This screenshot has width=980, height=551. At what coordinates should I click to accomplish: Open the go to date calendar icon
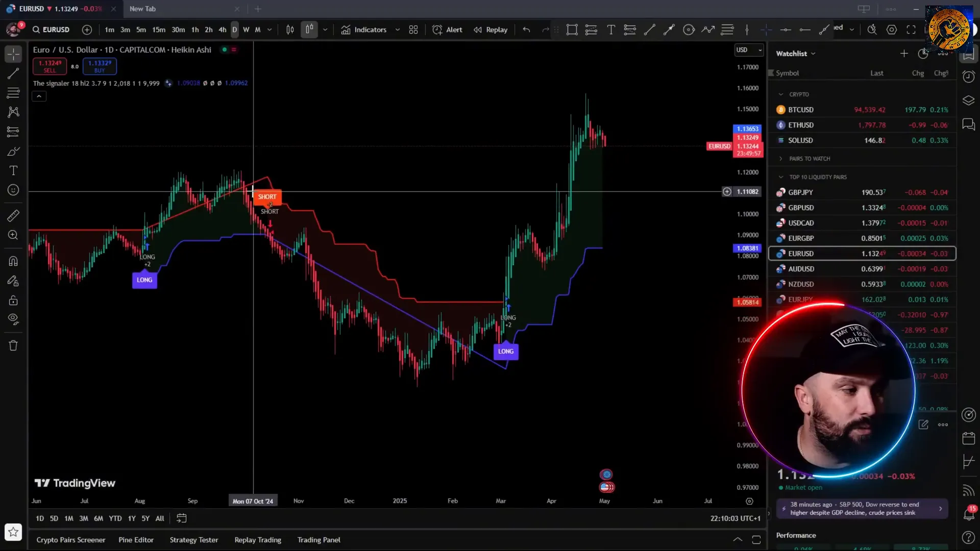(x=181, y=518)
